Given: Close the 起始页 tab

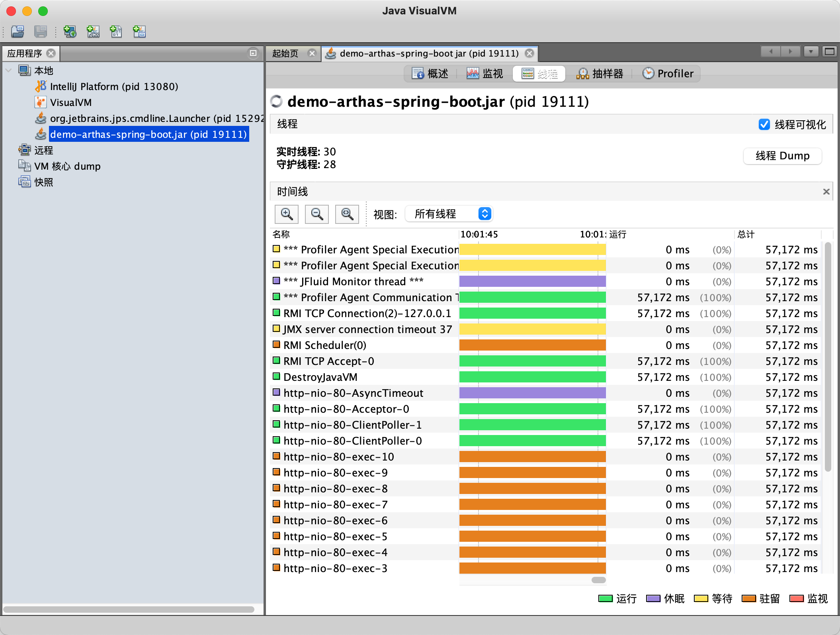Looking at the screenshot, I should click(312, 53).
